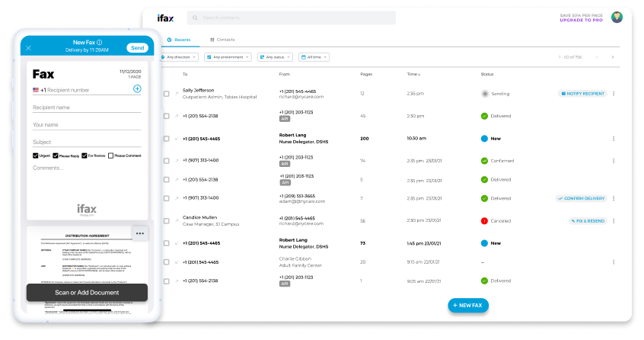The width and height of the screenshot is (644, 340).
Task: Open document options three-dots menu
Action: click(x=140, y=233)
